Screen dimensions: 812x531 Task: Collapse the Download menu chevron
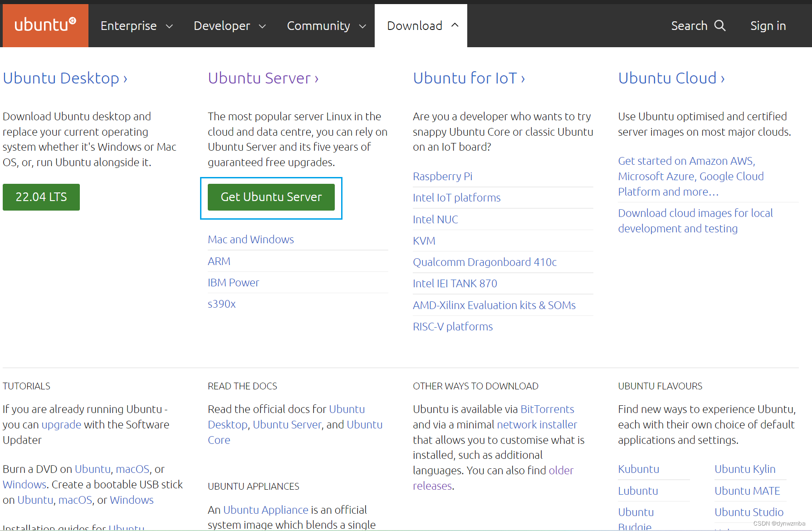point(455,25)
